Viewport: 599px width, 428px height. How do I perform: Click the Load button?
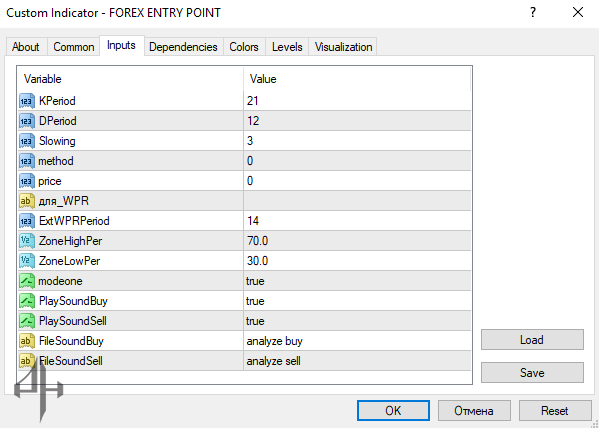tap(532, 340)
